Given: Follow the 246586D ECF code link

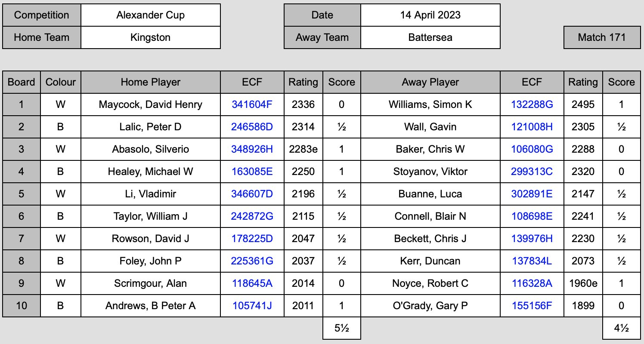Looking at the screenshot, I should [x=252, y=127].
